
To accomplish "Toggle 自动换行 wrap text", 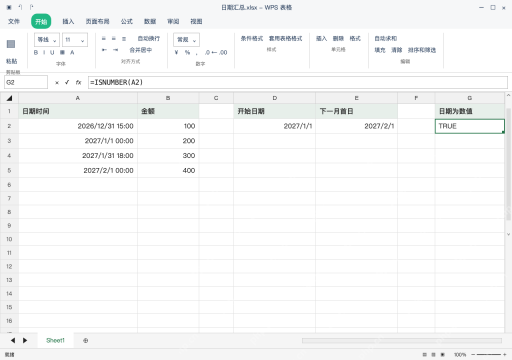I will (x=149, y=39).
